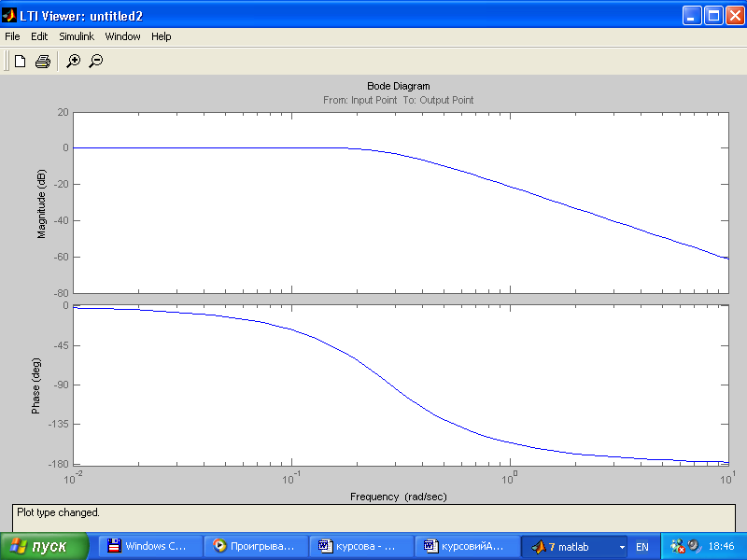Screen dimensions: 747x560
Task: Click the Phase (deg) axis label
Action: click(x=35, y=385)
